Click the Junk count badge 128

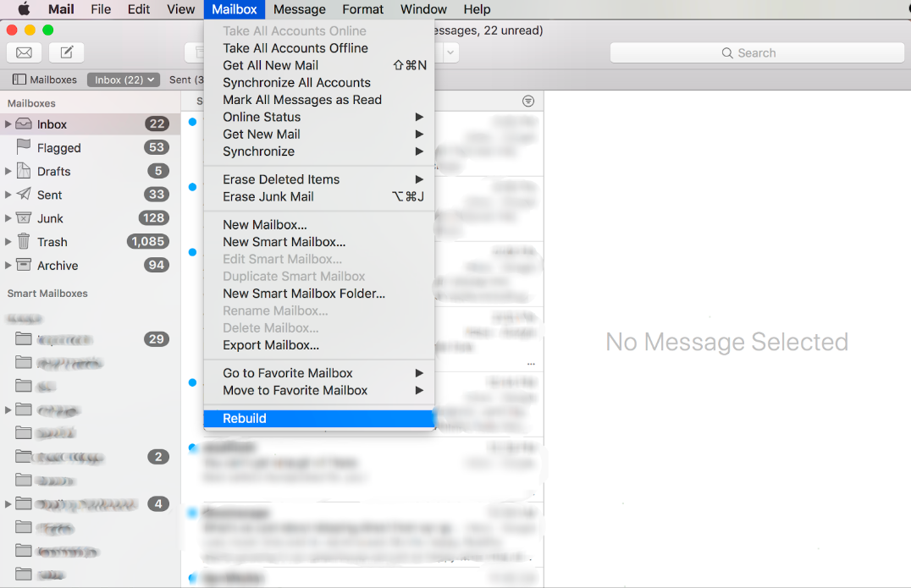pyautogui.click(x=154, y=218)
